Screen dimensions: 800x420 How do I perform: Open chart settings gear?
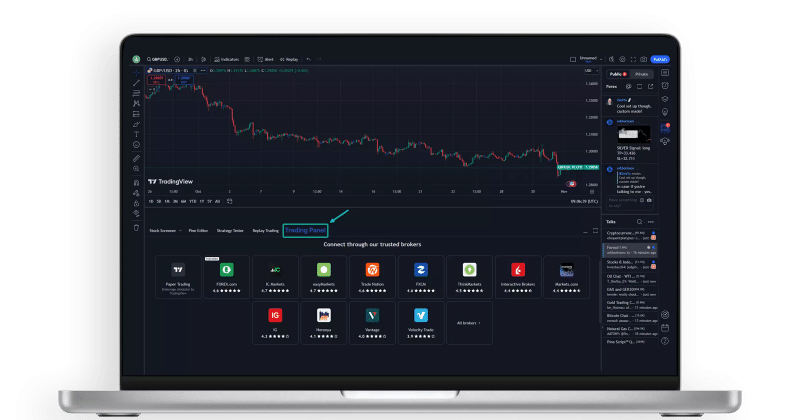[622, 59]
